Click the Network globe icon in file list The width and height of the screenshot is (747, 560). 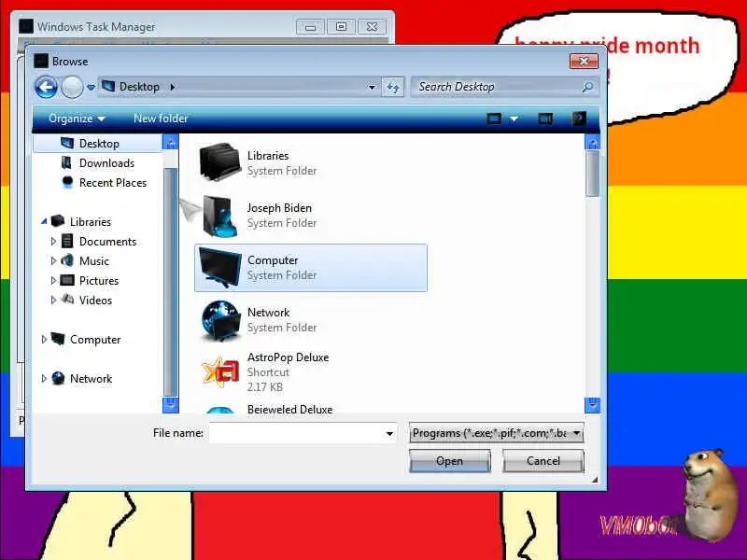point(219,319)
